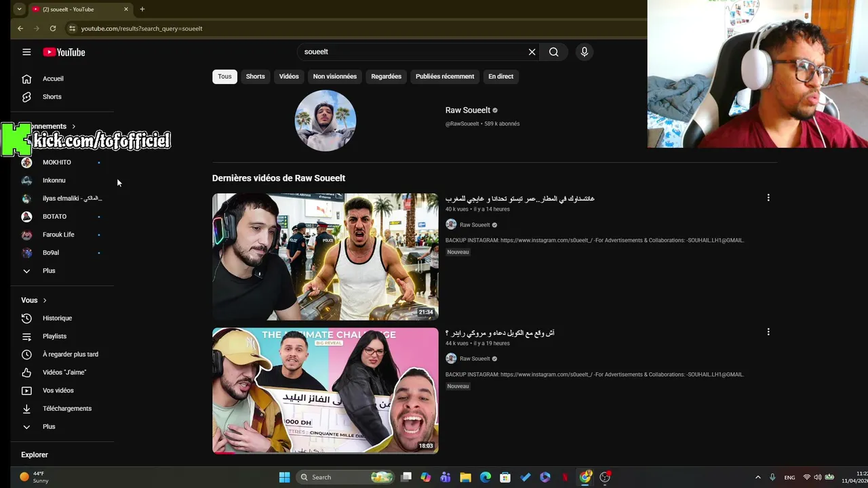Show hidden system tray icons chevron
The image size is (868, 488).
pyautogui.click(x=758, y=477)
